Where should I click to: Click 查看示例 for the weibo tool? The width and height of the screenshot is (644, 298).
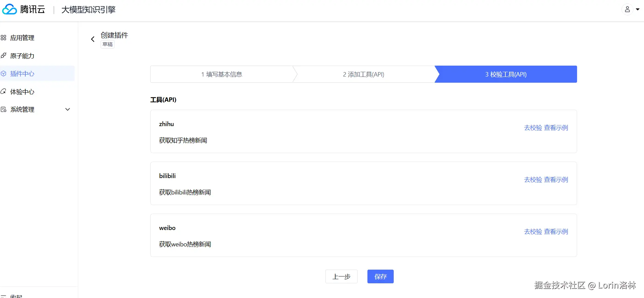556,231
